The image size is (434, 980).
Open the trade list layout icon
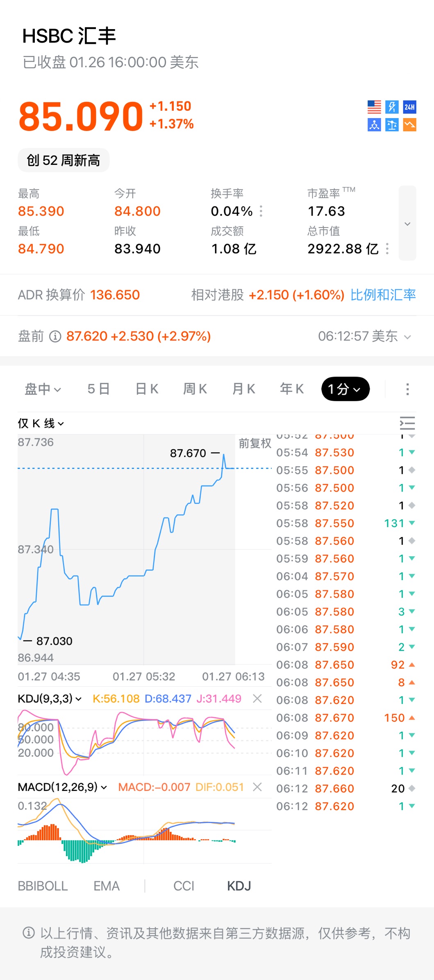407,423
